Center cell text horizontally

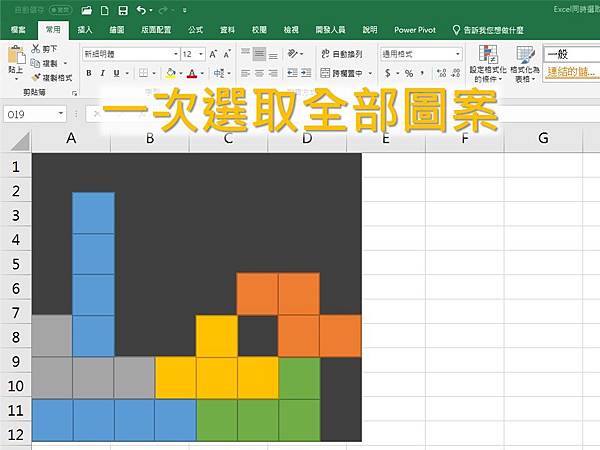(x=259, y=73)
